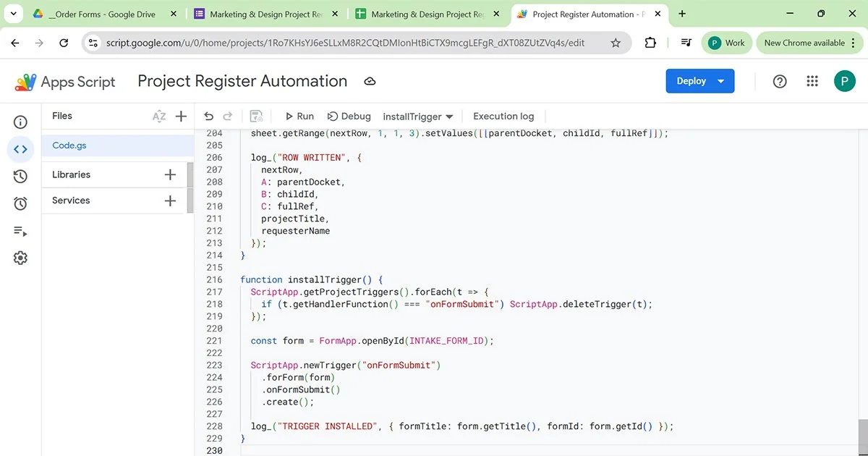The image size is (868, 456).
Task: Open the Triggers alarm clock icon
Action: [x=20, y=203]
